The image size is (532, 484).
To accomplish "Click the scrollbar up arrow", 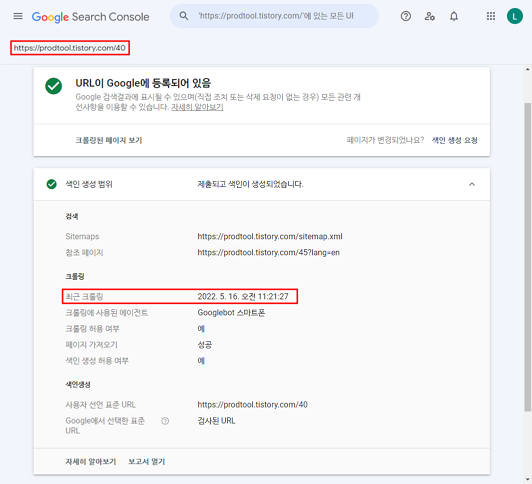I will (x=527, y=69).
